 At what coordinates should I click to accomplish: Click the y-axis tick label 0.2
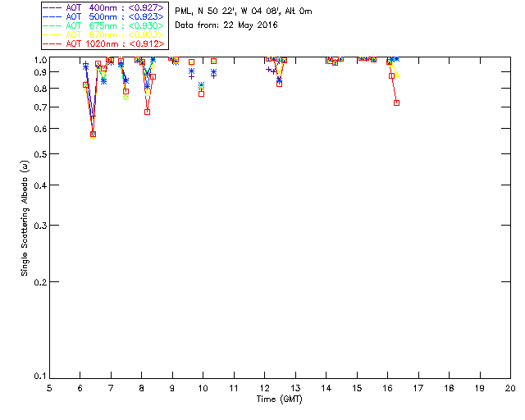click(40, 282)
